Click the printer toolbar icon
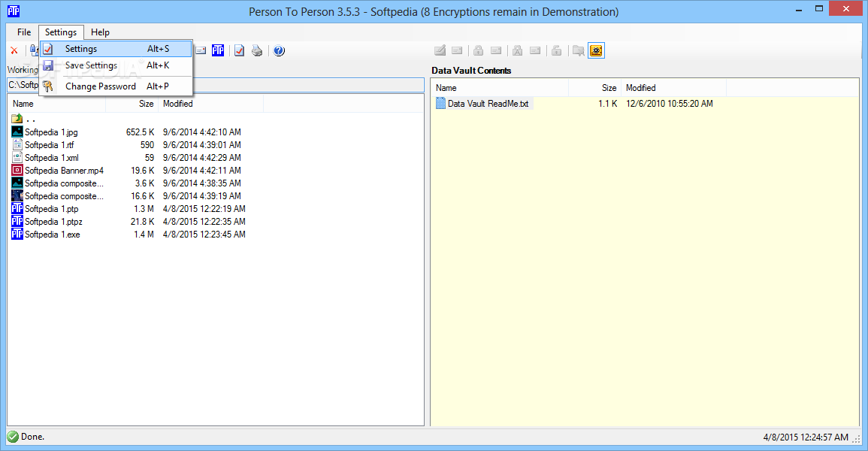The width and height of the screenshot is (868, 451). (257, 50)
